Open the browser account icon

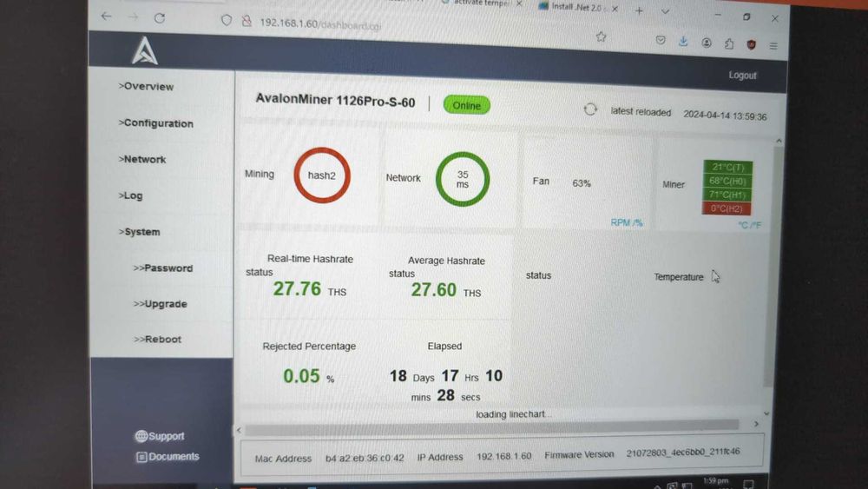707,43
